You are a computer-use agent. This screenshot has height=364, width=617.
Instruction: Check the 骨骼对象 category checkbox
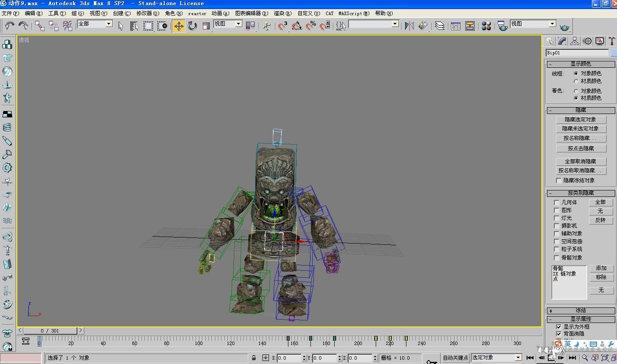point(556,258)
